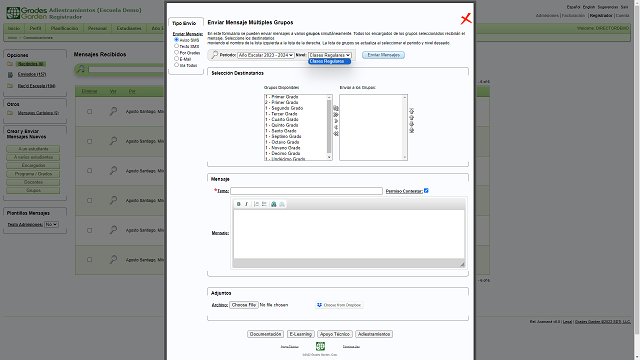This screenshot has height=360, width=640.
Task: Open the Inicio menu
Action: (14, 29)
